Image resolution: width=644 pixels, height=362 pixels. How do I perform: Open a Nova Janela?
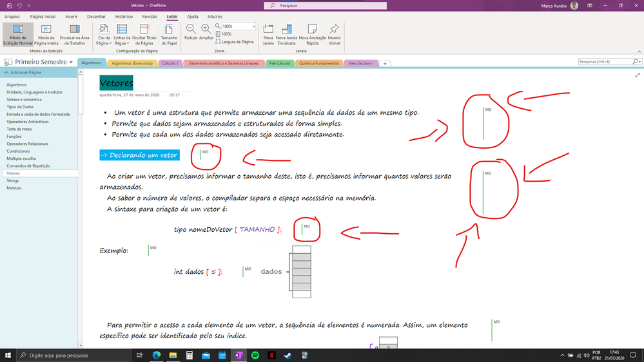coord(268,35)
